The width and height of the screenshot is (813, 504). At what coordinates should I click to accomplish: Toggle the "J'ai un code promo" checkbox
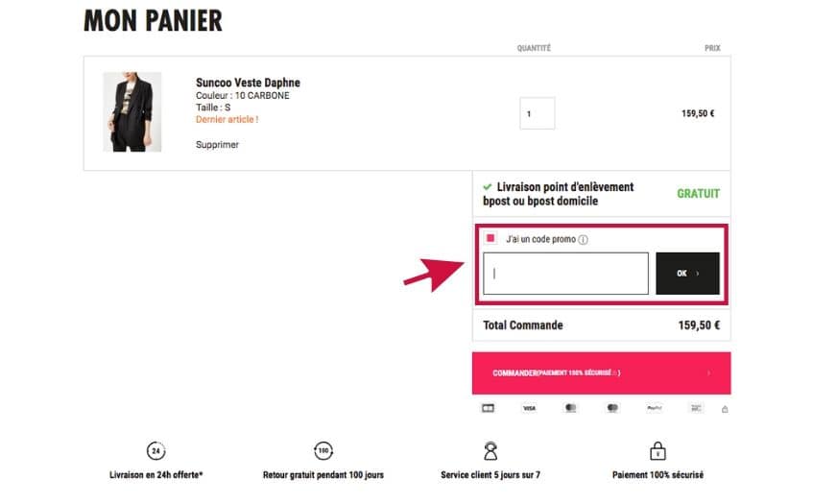491,238
